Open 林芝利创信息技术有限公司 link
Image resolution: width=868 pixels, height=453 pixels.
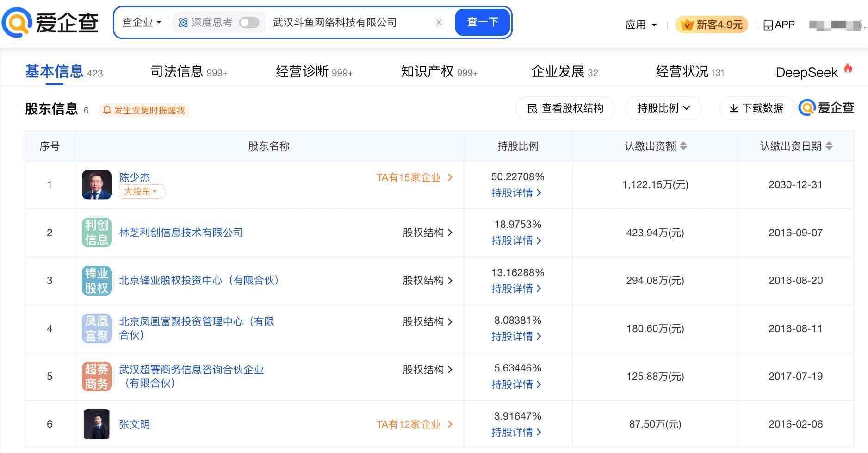tap(181, 233)
